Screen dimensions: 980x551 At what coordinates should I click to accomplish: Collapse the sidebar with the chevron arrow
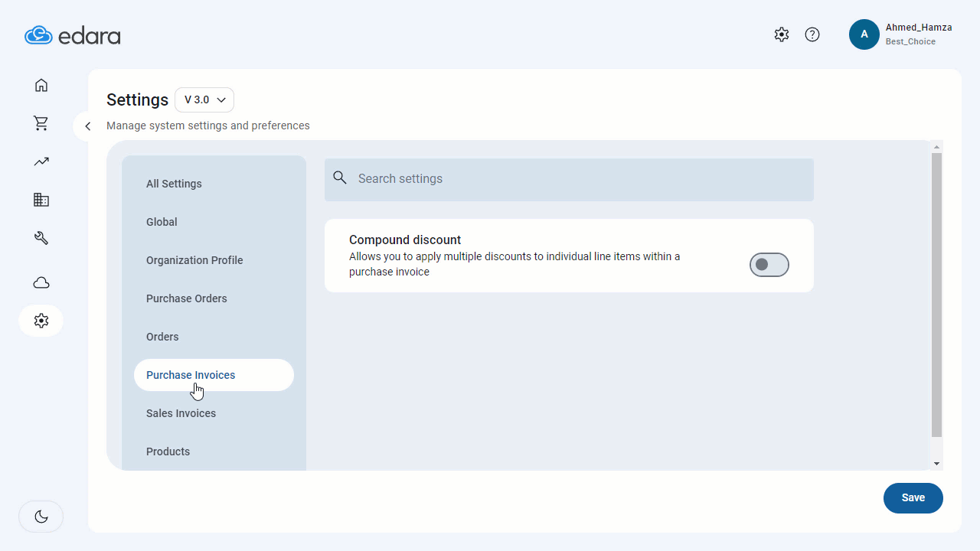click(x=88, y=126)
